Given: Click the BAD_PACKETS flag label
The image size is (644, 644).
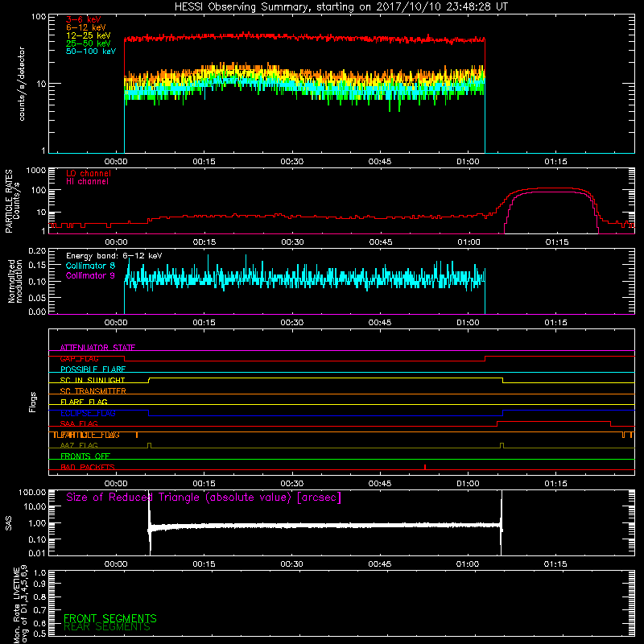Looking at the screenshot, I should (88, 467).
